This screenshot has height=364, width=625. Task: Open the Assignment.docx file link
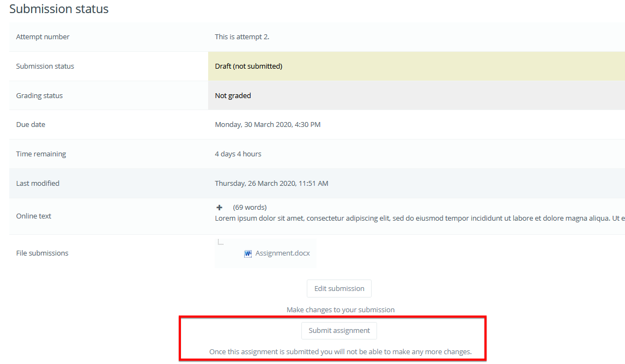(x=282, y=253)
